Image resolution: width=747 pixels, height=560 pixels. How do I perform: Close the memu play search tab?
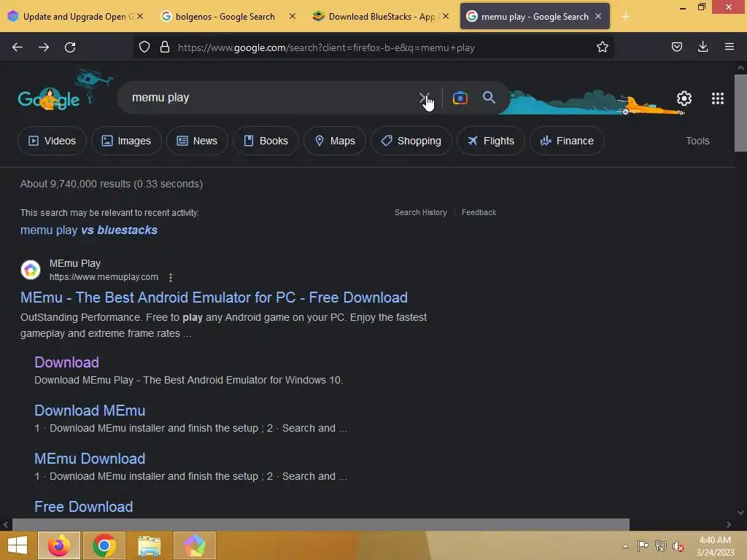tap(598, 16)
